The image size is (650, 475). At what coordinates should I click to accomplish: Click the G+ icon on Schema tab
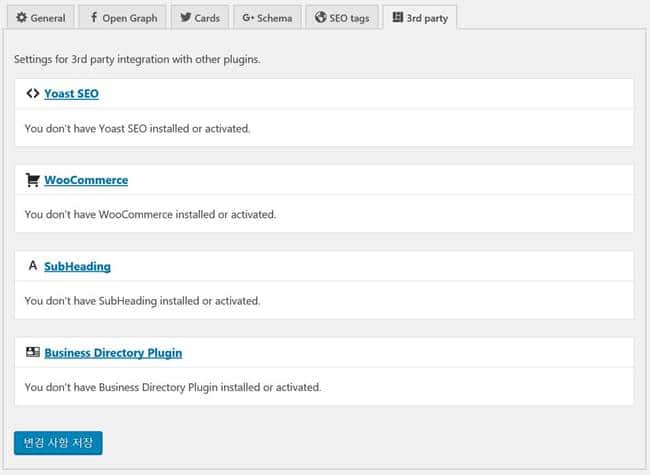pyautogui.click(x=249, y=18)
